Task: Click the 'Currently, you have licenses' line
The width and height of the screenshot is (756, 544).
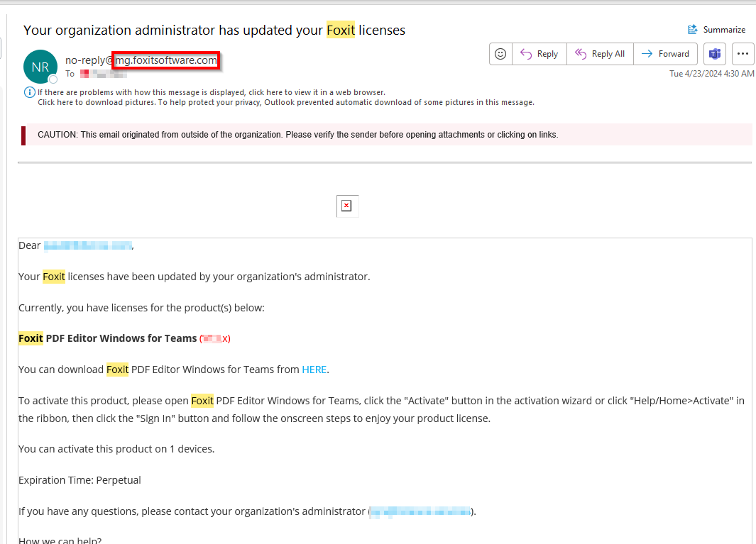Action: (x=141, y=308)
